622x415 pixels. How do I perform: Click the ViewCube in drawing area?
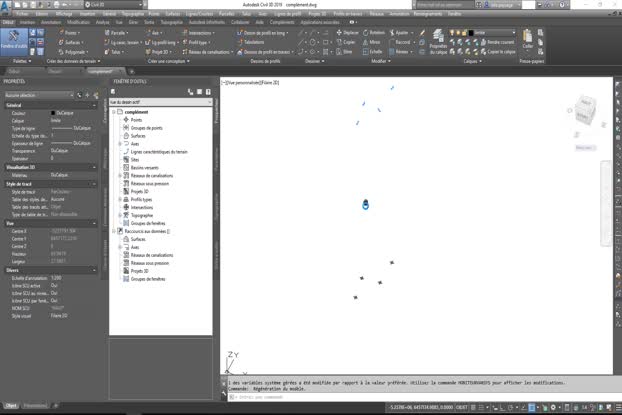click(x=586, y=110)
